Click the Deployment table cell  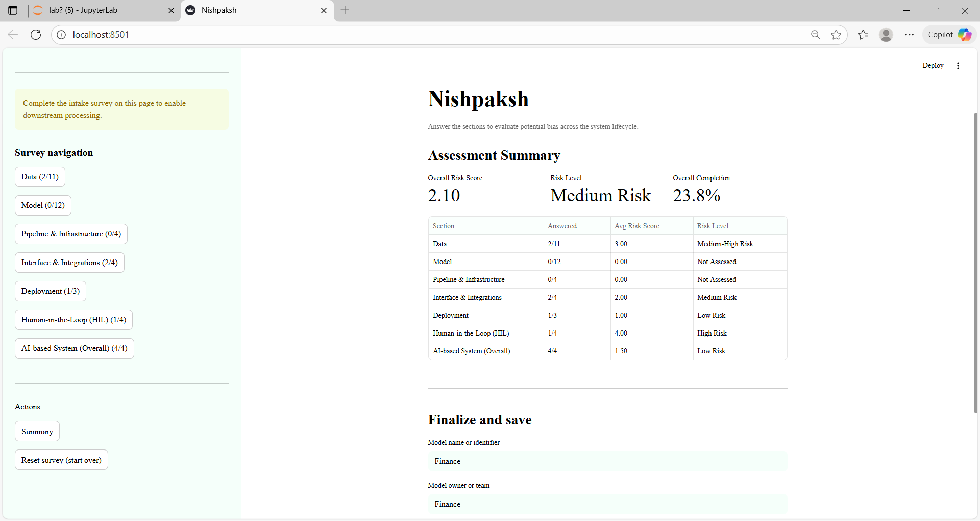pyautogui.click(x=486, y=315)
